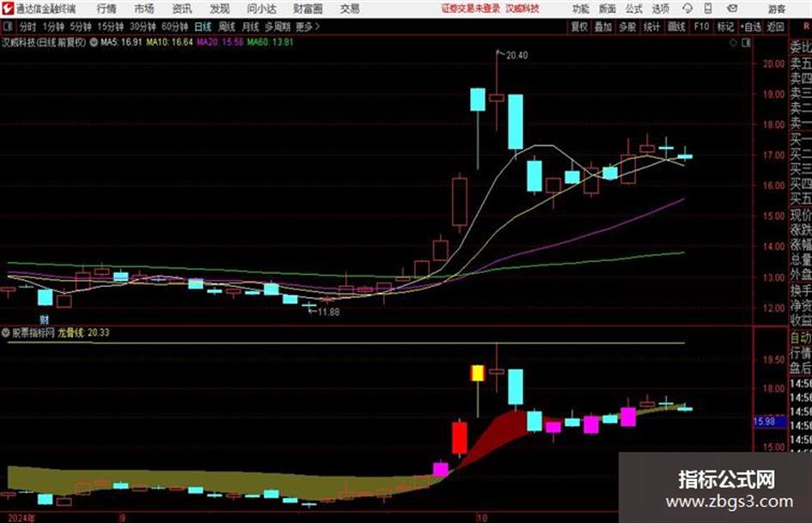812x523 pixels.
Task: Open the 行情 menu
Action: [107, 9]
